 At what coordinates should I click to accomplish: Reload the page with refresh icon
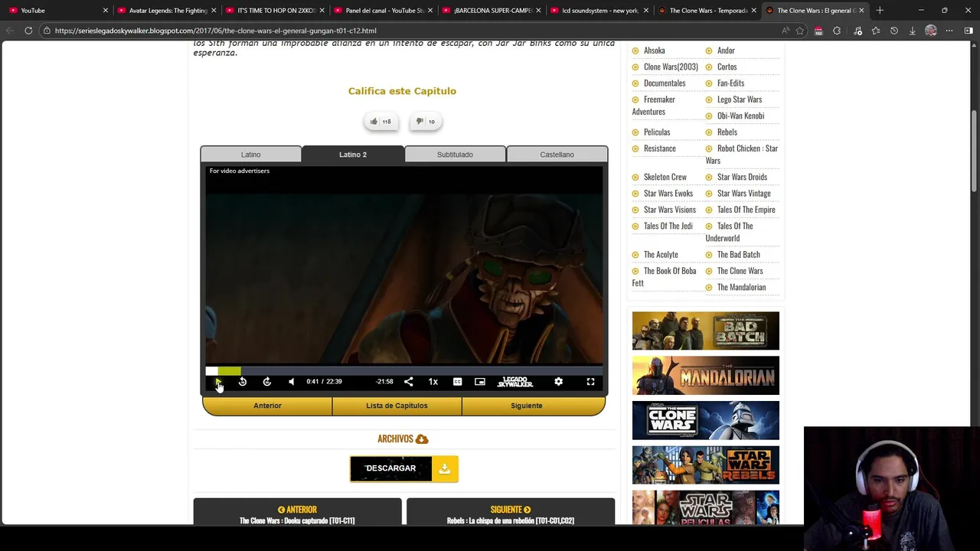28,31
